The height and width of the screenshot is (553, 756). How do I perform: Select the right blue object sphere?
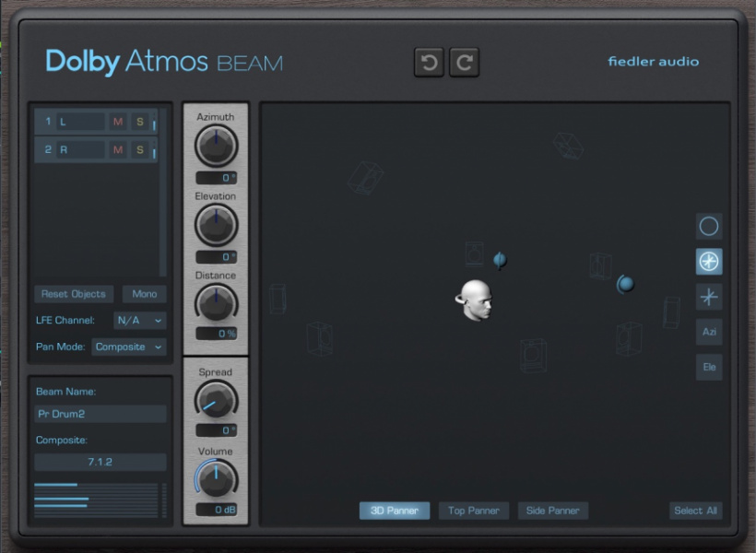click(x=625, y=284)
